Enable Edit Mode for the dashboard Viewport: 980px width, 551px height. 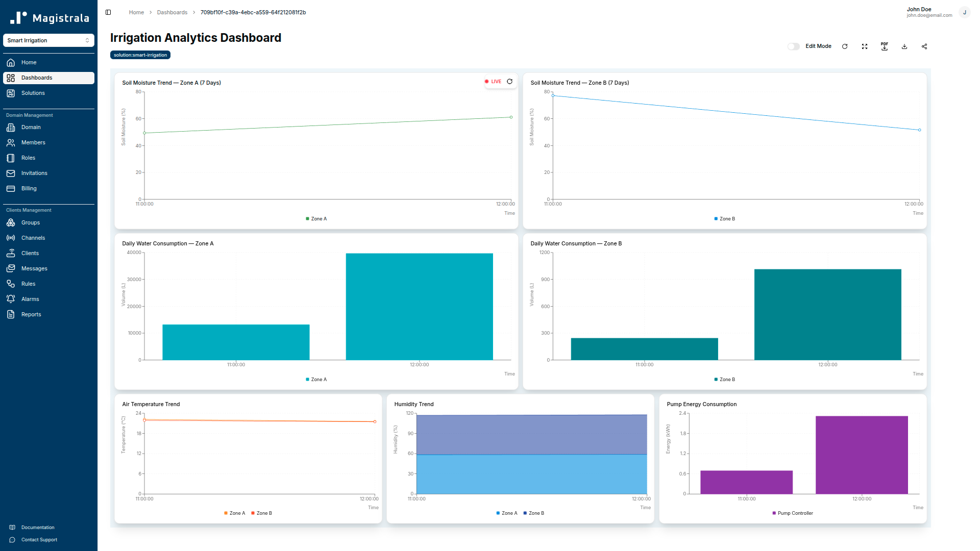(x=794, y=46)
